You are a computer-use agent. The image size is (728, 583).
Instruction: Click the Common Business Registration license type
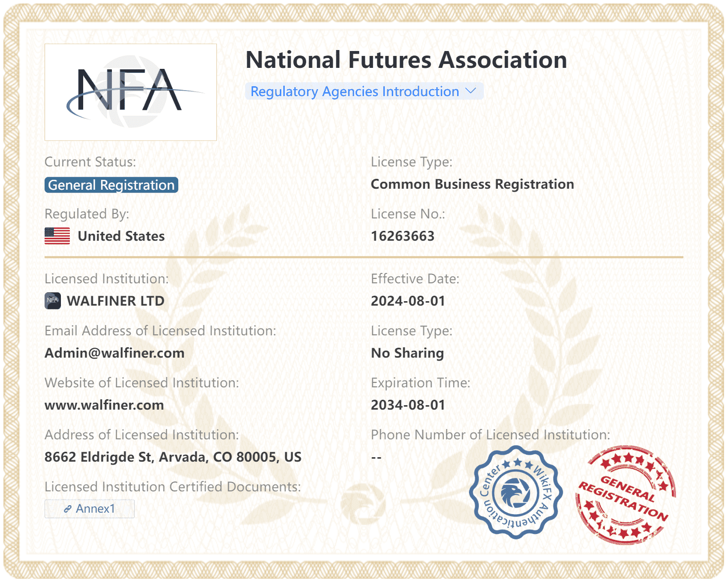click(x=472, y=184)
